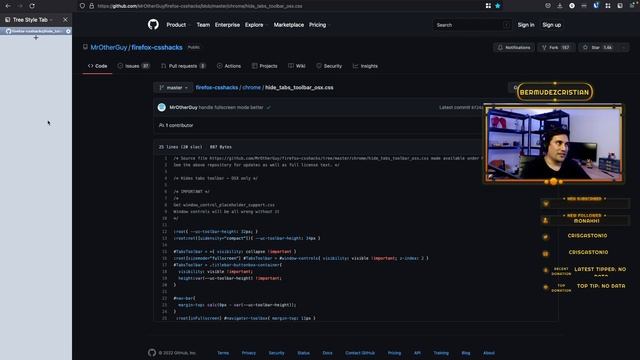Click the Notifications button
Image resolution: width=640 pixels, height=360 pixels.
[514, 47]
